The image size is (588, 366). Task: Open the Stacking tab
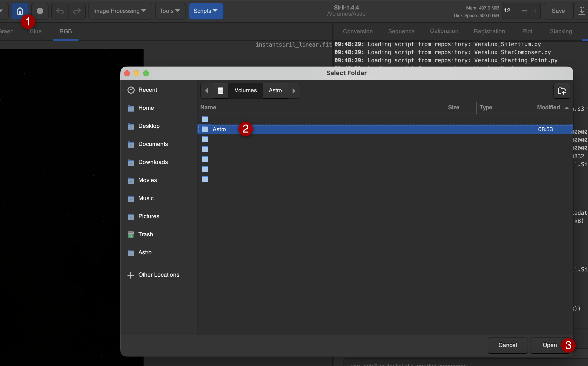(561, 31)
